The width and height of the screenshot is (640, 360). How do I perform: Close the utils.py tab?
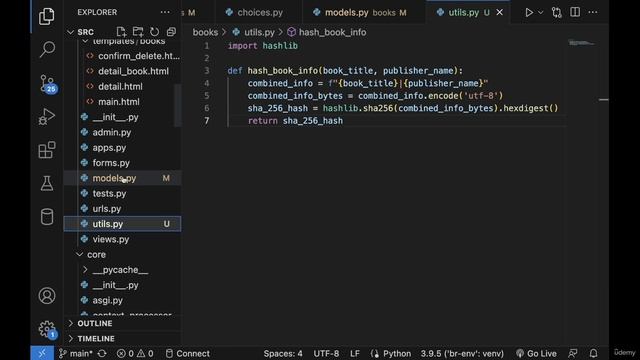coord(499,13)
